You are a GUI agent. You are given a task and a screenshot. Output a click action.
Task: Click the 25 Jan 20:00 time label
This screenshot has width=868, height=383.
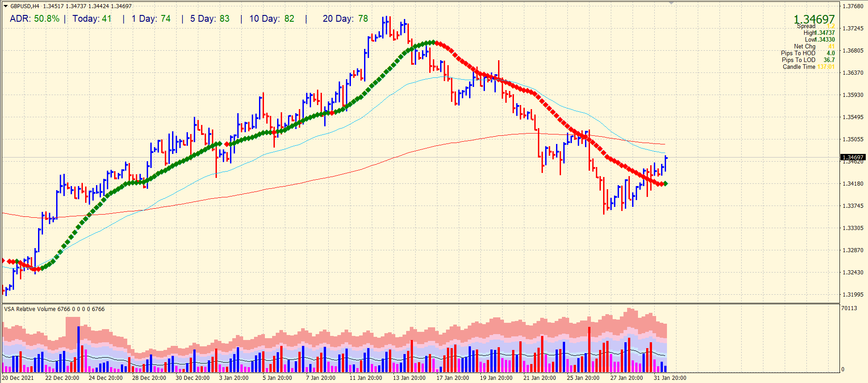pos(583,378)
